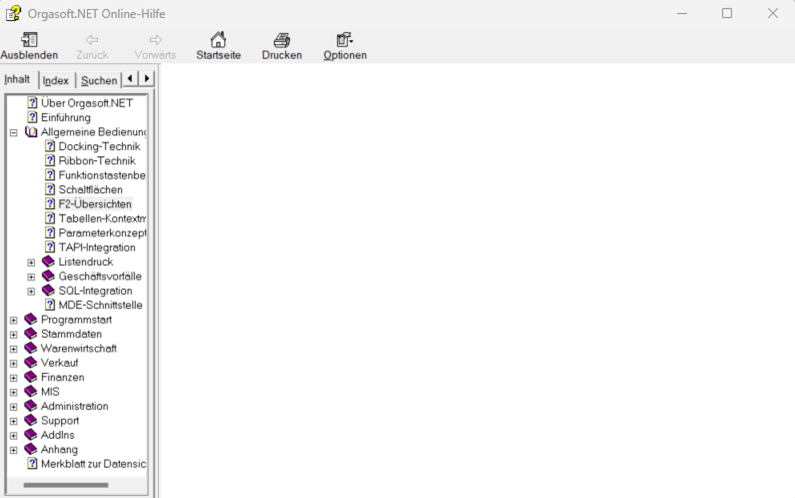Screen dimensions: 795x498
Task: Click the Ausblenden toolbar icon
Action: pos(29,40)
